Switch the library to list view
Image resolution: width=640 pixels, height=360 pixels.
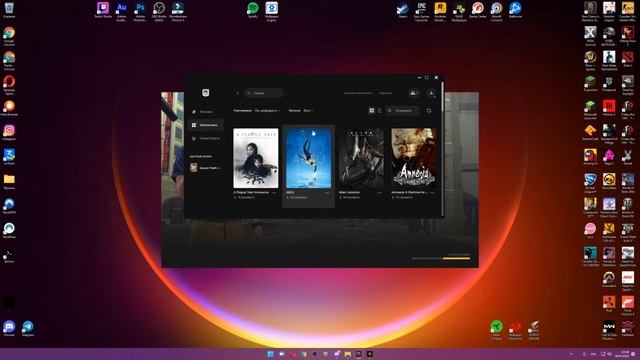pyautogui.click(x=380, y=111)
